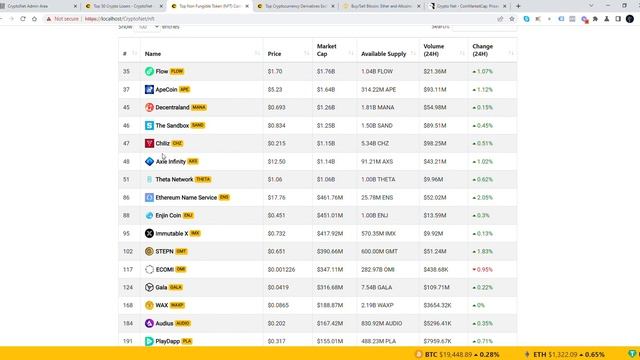Sort table by the # column

point(130,54)
